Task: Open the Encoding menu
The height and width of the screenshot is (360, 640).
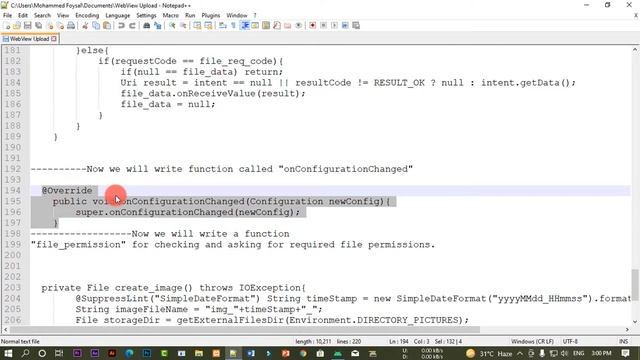Action: (x=87, y=16)
